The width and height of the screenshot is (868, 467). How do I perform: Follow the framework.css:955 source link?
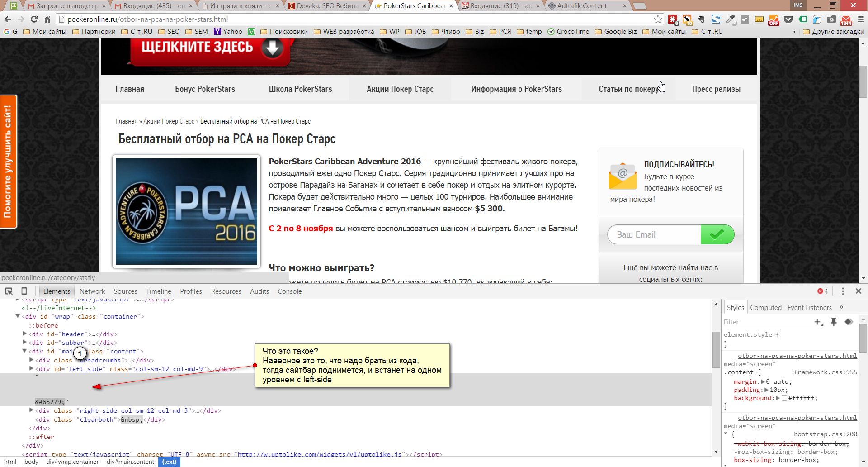click(x=826, y=372)
